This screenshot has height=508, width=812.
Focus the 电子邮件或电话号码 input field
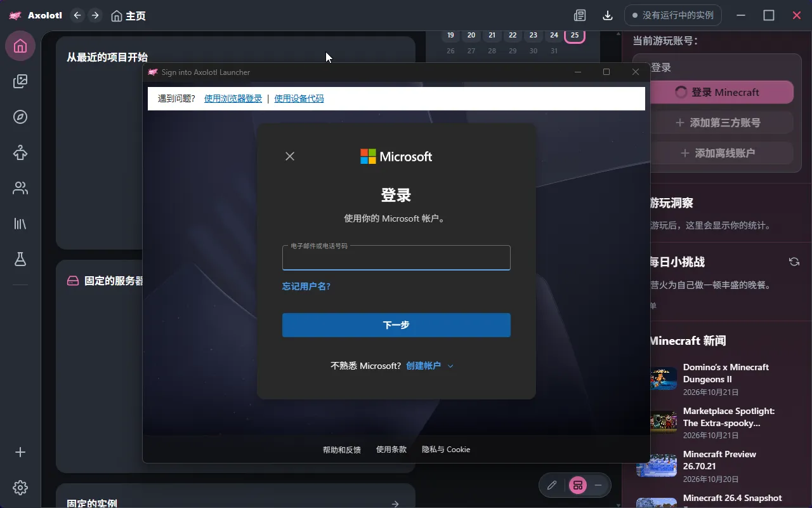click(396, 258)
